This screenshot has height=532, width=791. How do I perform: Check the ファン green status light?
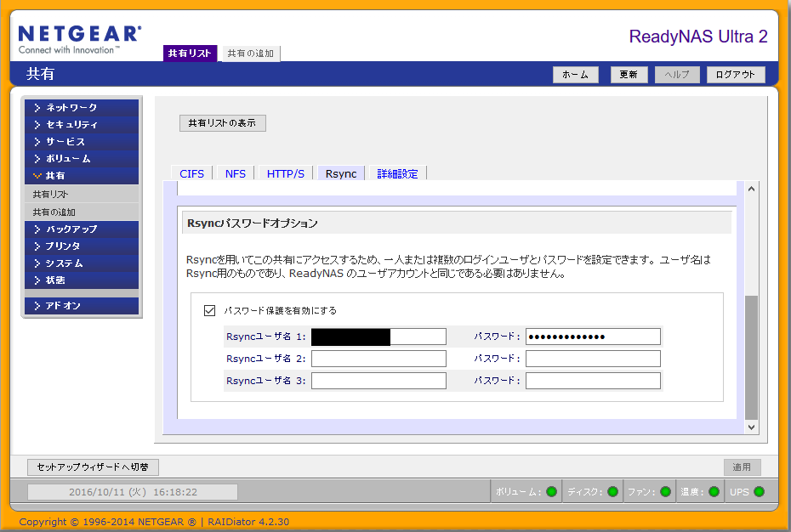(x=665, y=492)
